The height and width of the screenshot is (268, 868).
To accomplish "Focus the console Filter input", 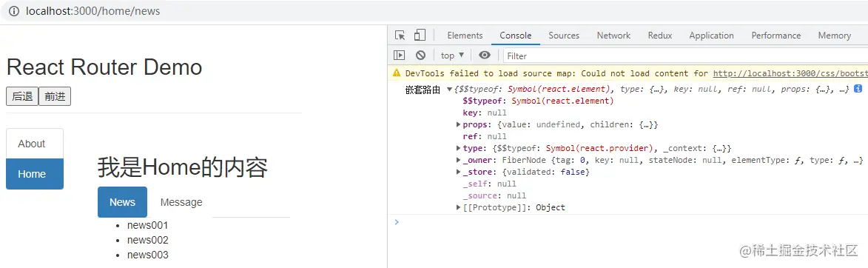I will coord(685,56).
